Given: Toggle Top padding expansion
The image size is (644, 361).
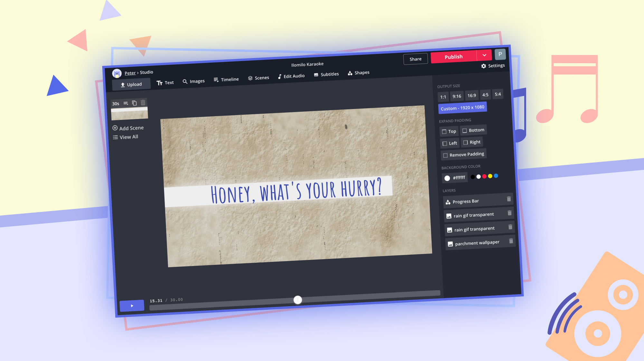Looking at the screenshot, I should point(449,131).
